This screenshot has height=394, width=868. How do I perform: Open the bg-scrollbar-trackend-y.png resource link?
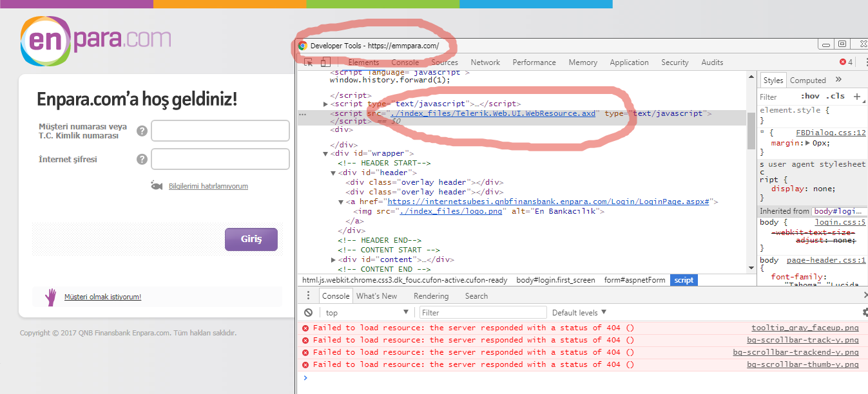796,352
